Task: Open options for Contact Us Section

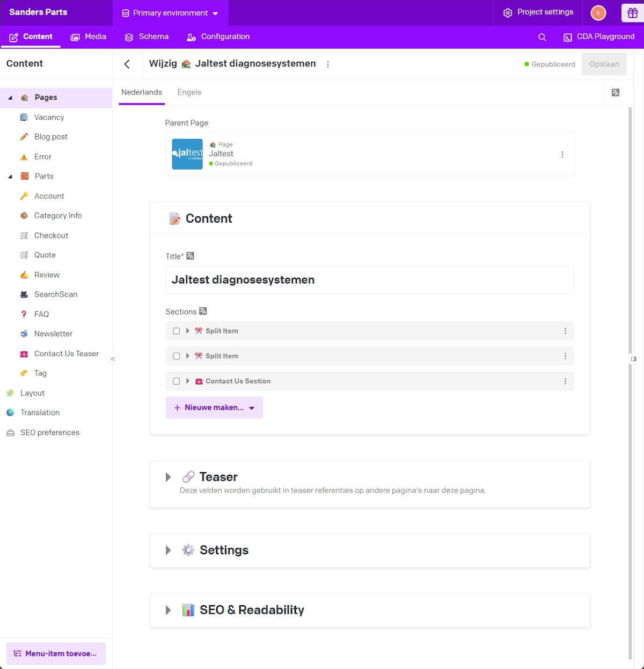Action: coord(565,381)
